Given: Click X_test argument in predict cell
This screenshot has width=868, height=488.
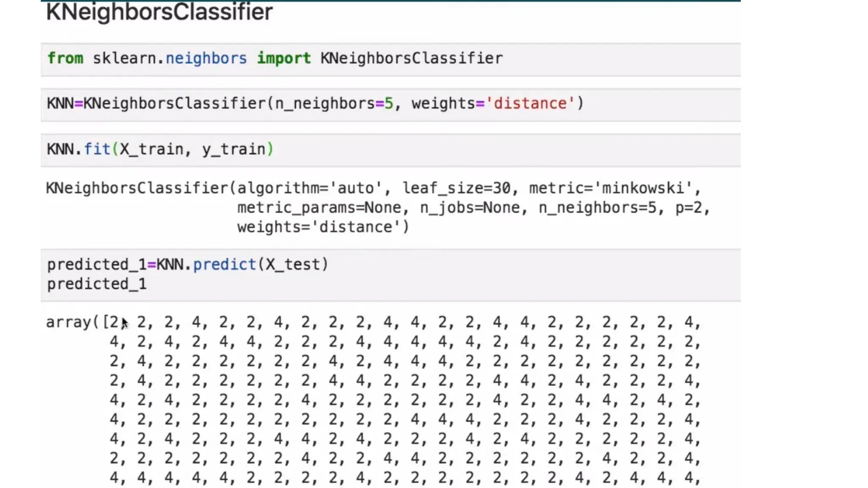Looking at the screenshot, I should [292, 264].
